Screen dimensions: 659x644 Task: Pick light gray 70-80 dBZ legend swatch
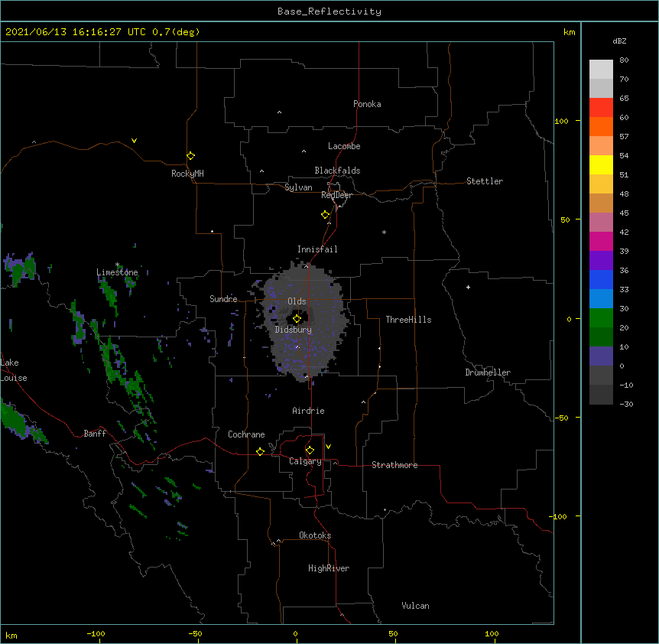tap(601, 69)
